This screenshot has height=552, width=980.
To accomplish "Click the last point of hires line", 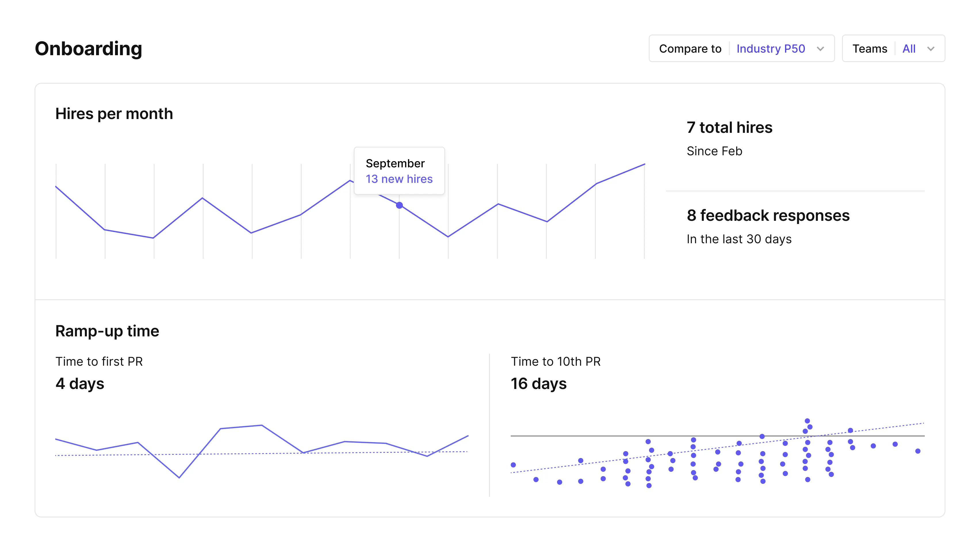I will [644, 164].
